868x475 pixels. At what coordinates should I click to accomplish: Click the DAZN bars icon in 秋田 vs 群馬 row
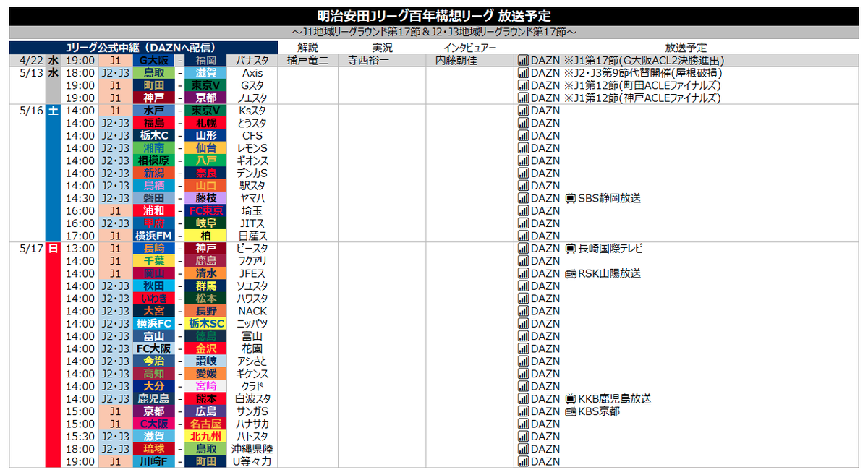524,286
